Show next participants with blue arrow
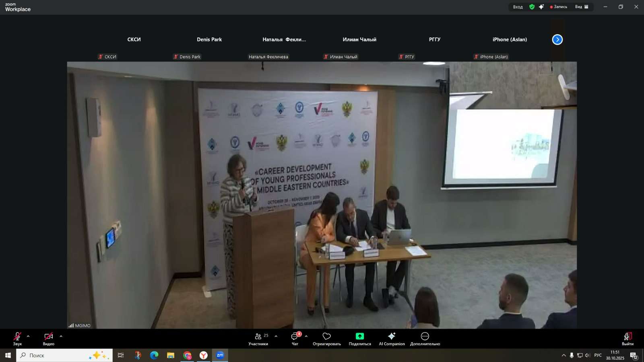Image resolution: width=644 pixels, height=362 pixels. click(x=557, y=39)
